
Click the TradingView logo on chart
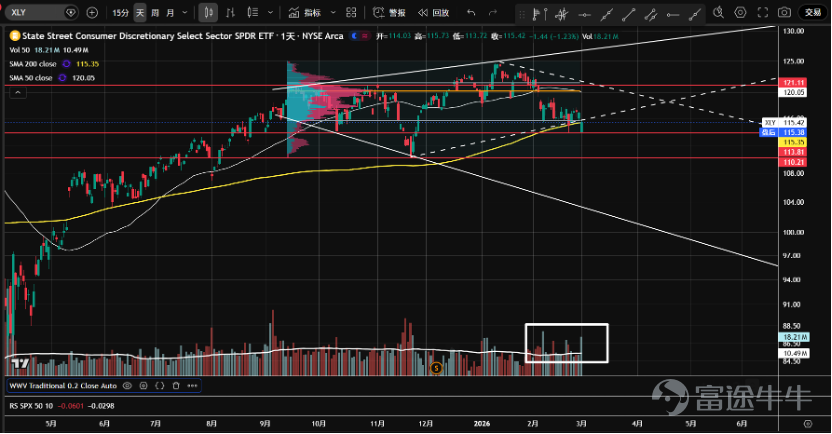20,363
